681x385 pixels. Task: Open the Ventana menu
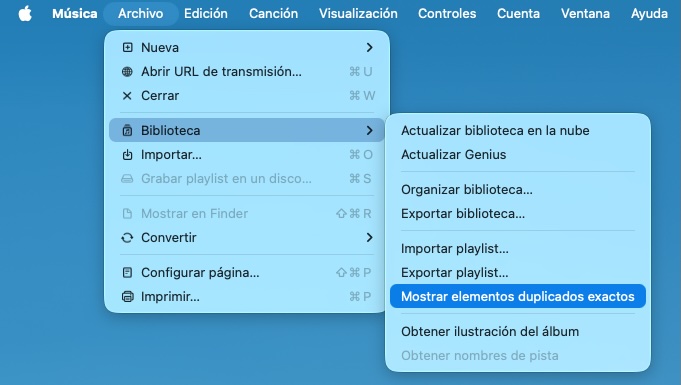pos(585,13)
